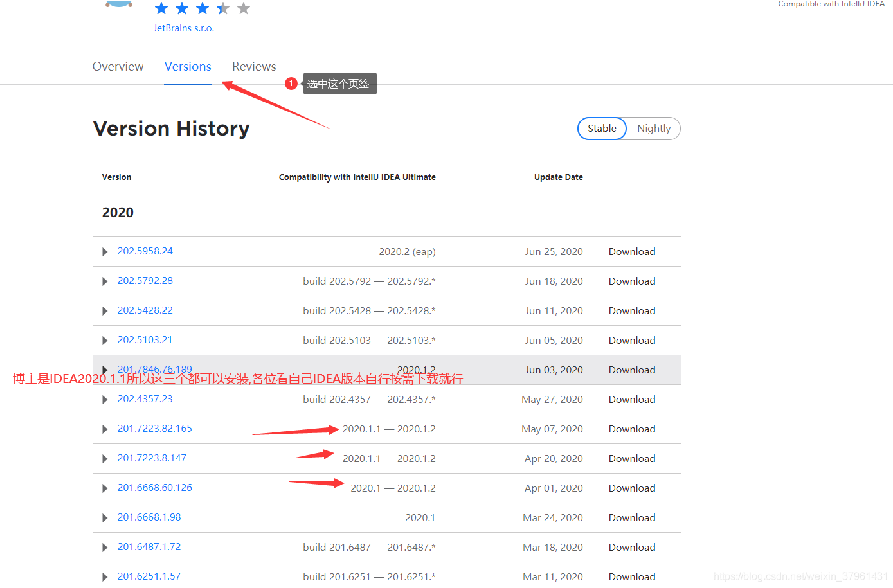Download the Jun 11, 2020 release
Screen dimensions: 893x588
point(632,311)
